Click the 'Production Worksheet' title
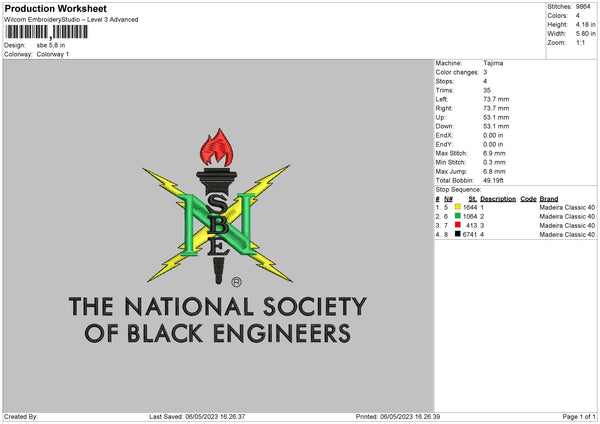 (x=55, y=9)
